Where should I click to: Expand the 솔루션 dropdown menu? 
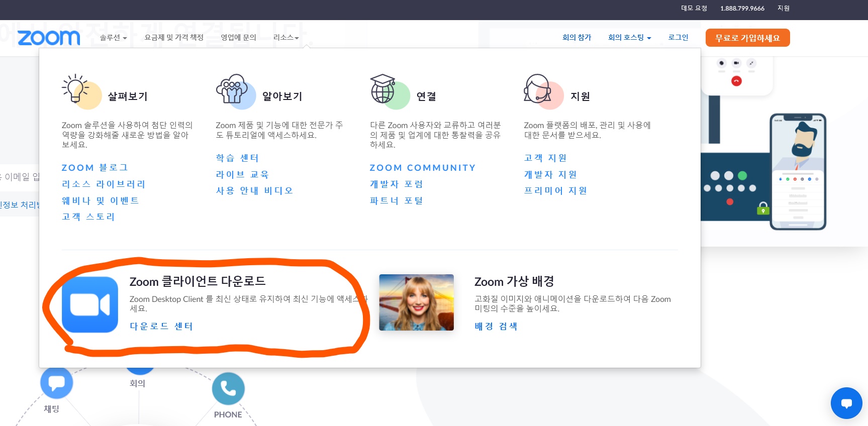(113, 38)
